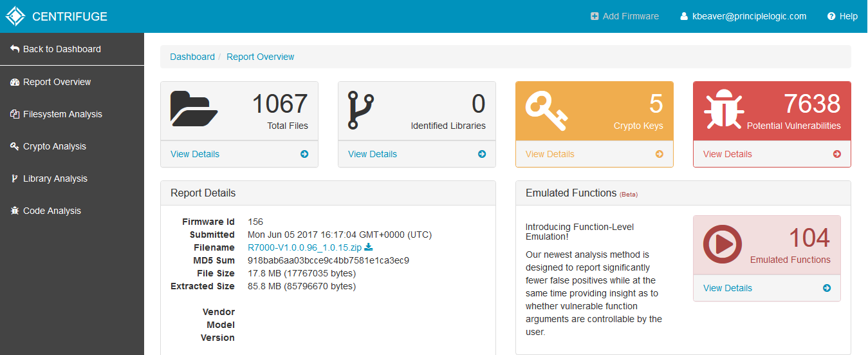Screen dimensions: 868x355
Task: Click the Report Overview dashboard icon
Action: [15, 82]
